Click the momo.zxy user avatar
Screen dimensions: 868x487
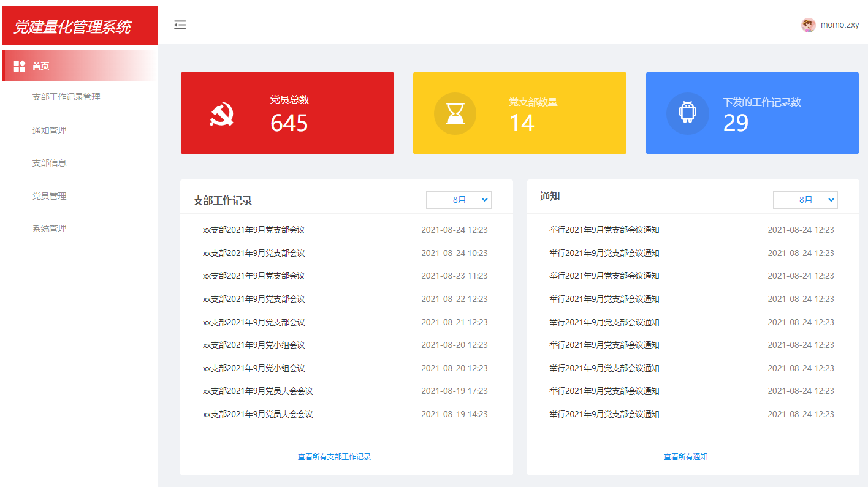pos(808,25)
